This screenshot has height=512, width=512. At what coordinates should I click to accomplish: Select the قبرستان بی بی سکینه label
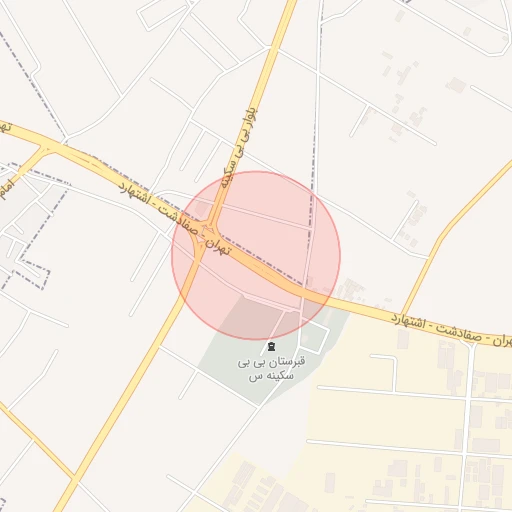coord(271,369)
